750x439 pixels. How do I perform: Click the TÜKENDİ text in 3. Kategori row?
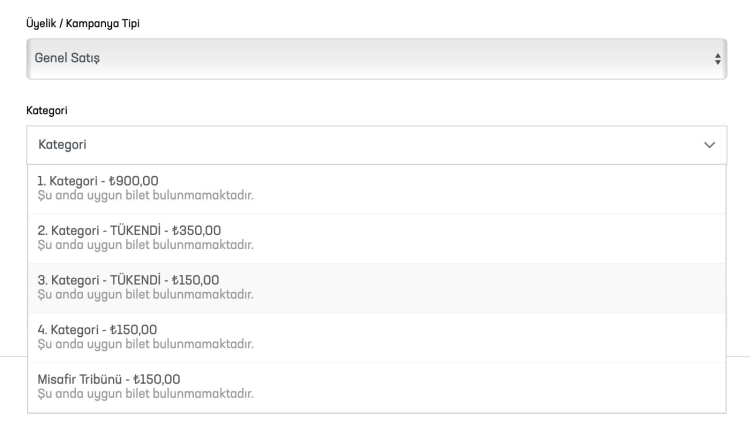pos(131,281)
